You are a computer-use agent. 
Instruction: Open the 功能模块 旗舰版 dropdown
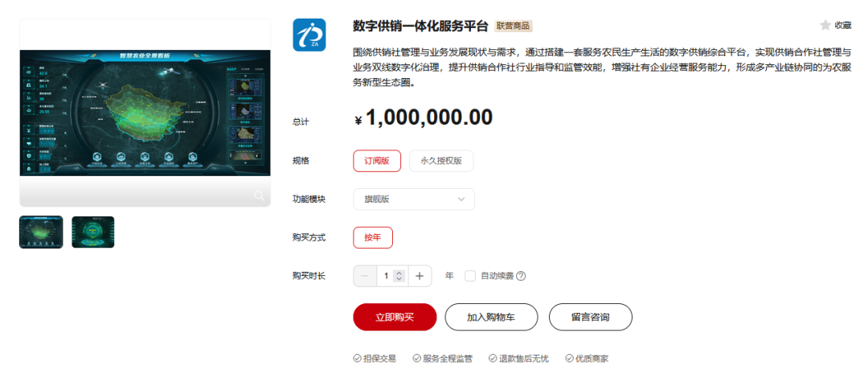[x=414, y=199]
